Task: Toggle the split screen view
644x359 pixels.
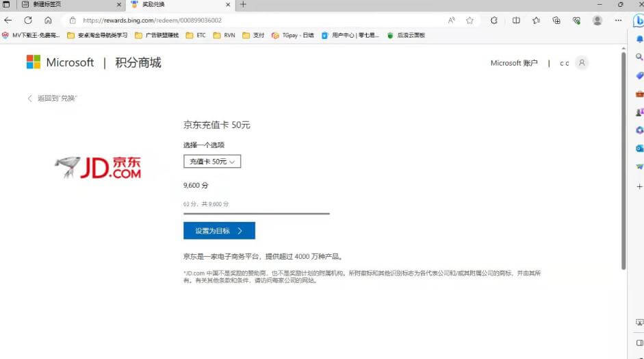Action: pos(516,20)
